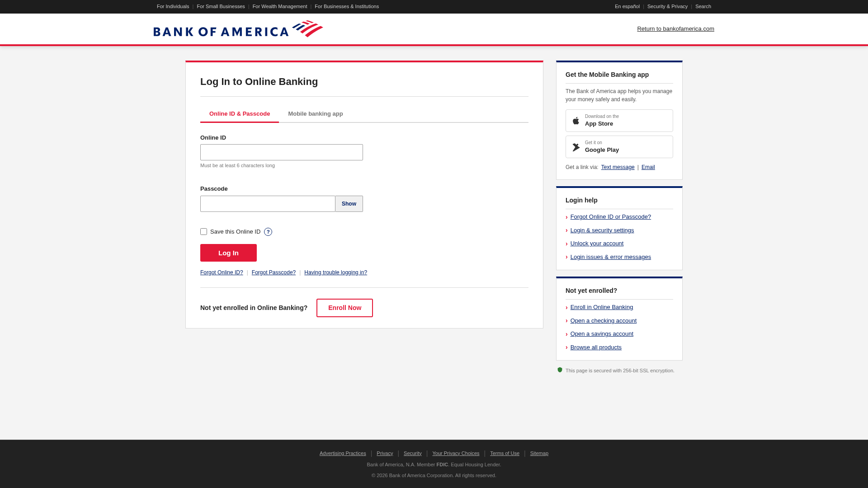The image size is (868, 488).
Task: Switch to Online ID & Passcode tab
Action: pyautogui.click(x=240, y=114)
